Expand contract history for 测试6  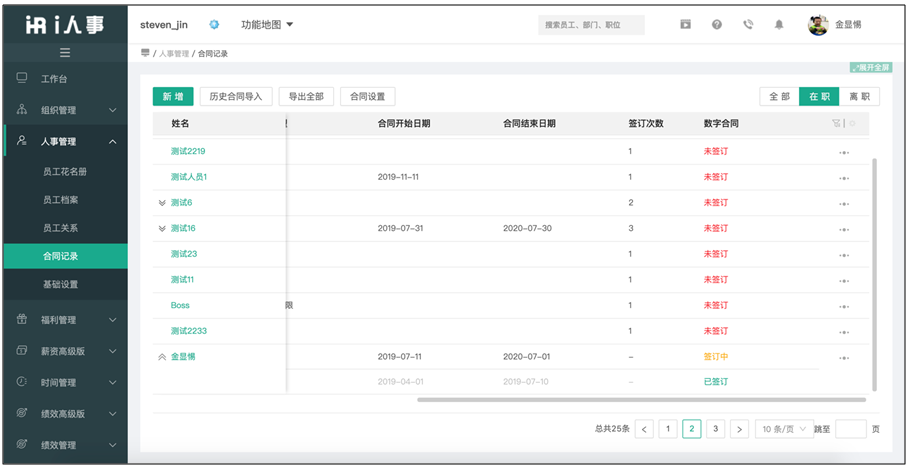[x=162, y=203]
